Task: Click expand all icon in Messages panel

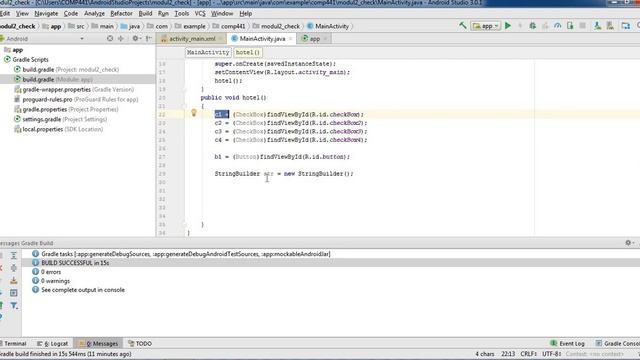Action: [x=13, y=256]
